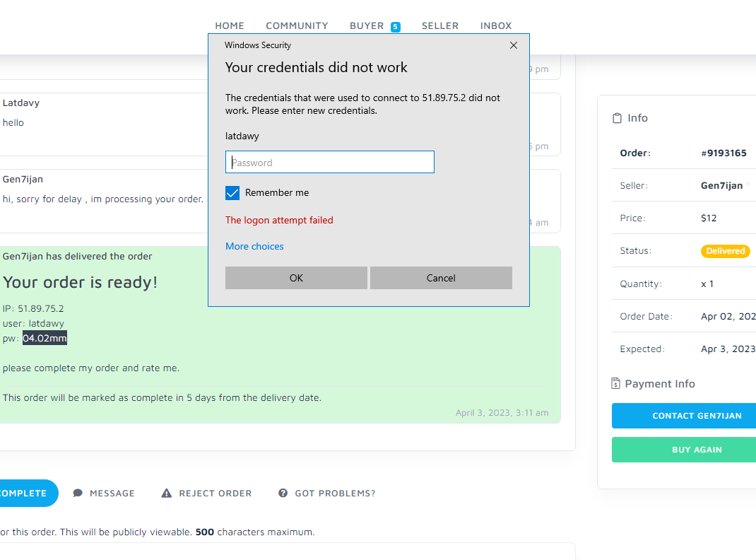756x560 pixels.
Task: Open the More choices link
Action: coord(254,246)
